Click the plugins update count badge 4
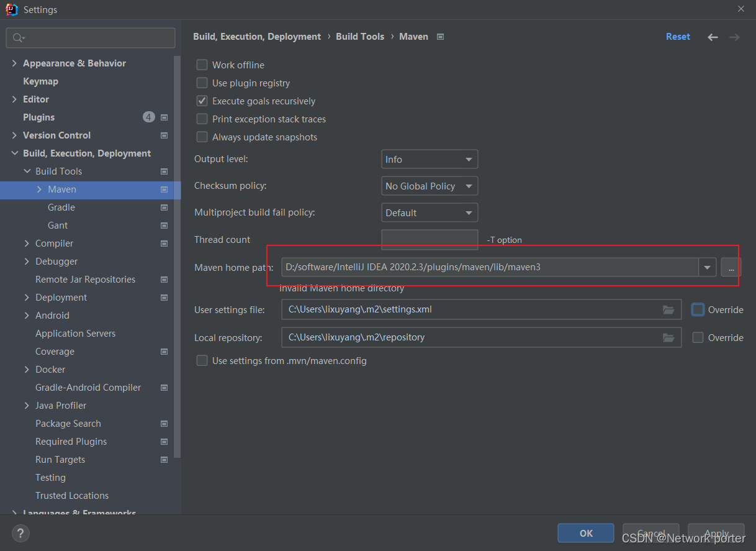This screenshot has height=551, width=756. point(148,117)
